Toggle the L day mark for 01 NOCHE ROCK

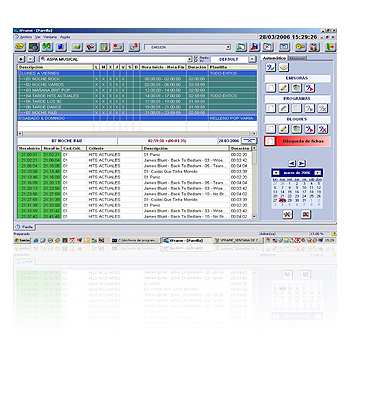point(96,79)
